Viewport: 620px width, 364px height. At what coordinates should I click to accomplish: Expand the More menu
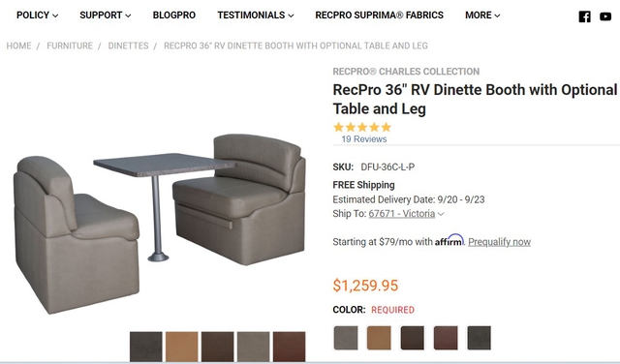[x=482, y=15]
